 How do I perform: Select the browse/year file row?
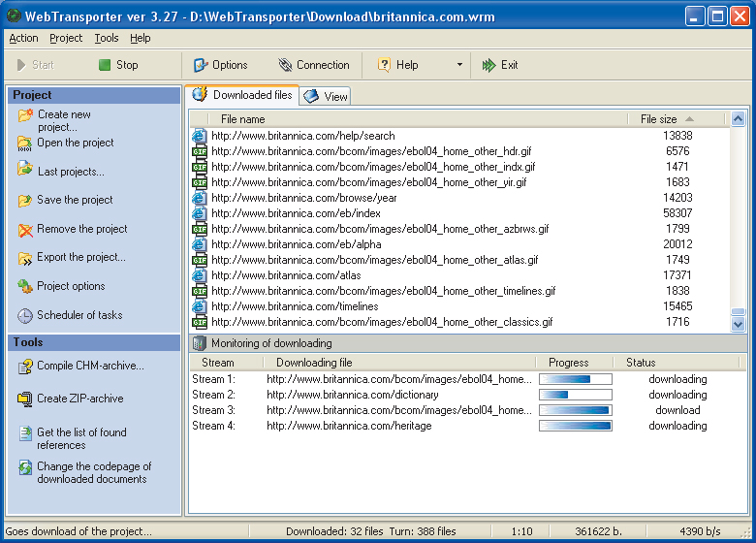(460, 198)
